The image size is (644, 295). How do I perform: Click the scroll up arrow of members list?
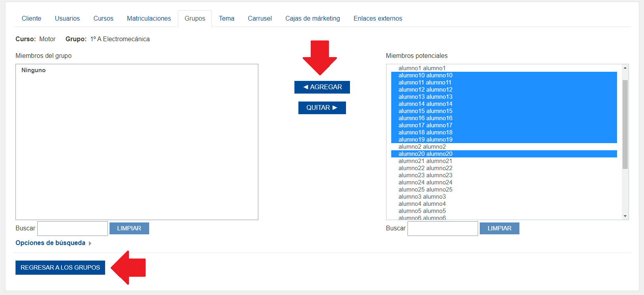pos(625,68)
